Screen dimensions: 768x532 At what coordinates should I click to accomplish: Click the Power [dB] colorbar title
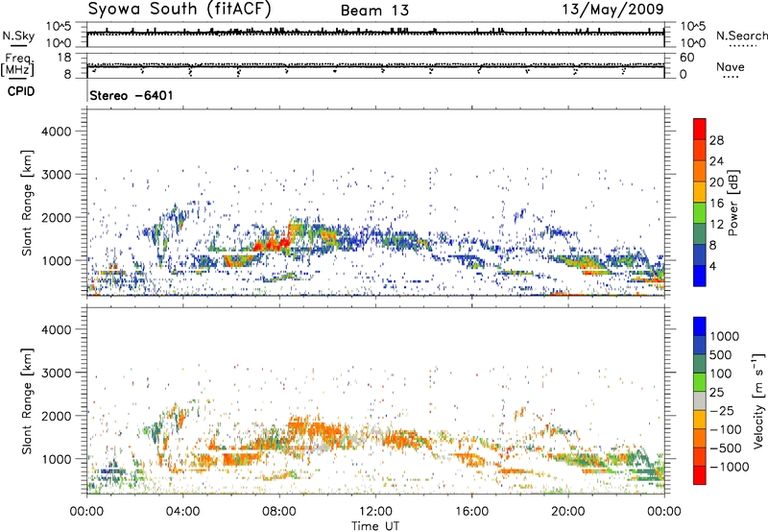coord(732,204)
